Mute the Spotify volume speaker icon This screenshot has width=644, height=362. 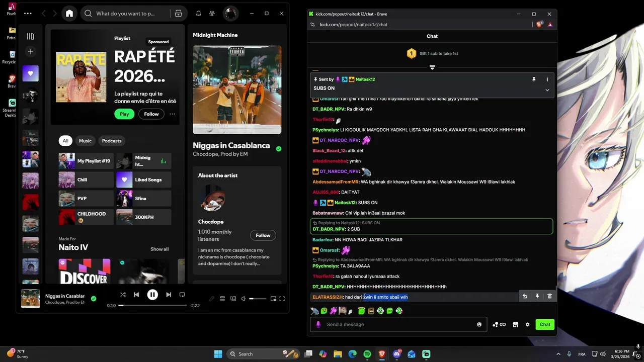coord(244,299)
